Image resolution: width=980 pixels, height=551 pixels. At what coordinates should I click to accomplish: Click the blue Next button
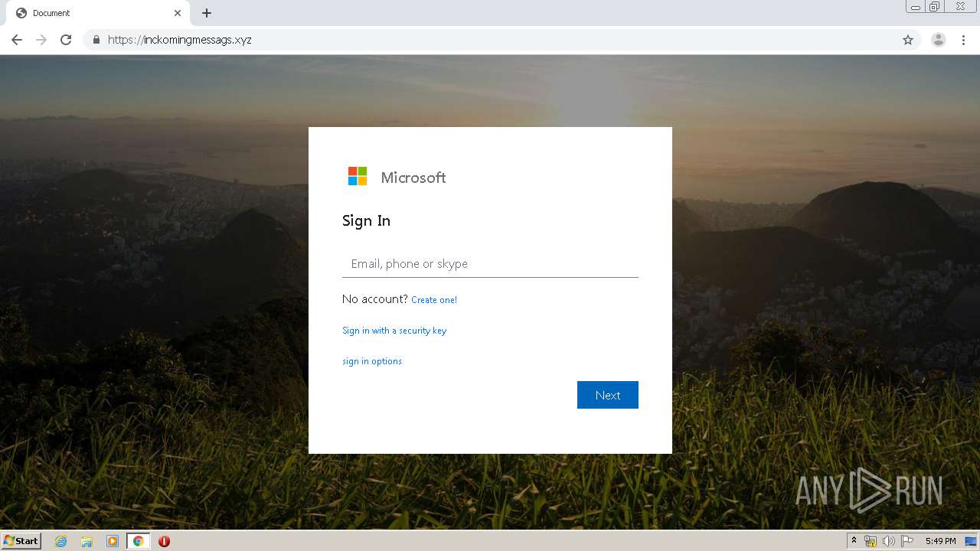(x=608, y=395)
